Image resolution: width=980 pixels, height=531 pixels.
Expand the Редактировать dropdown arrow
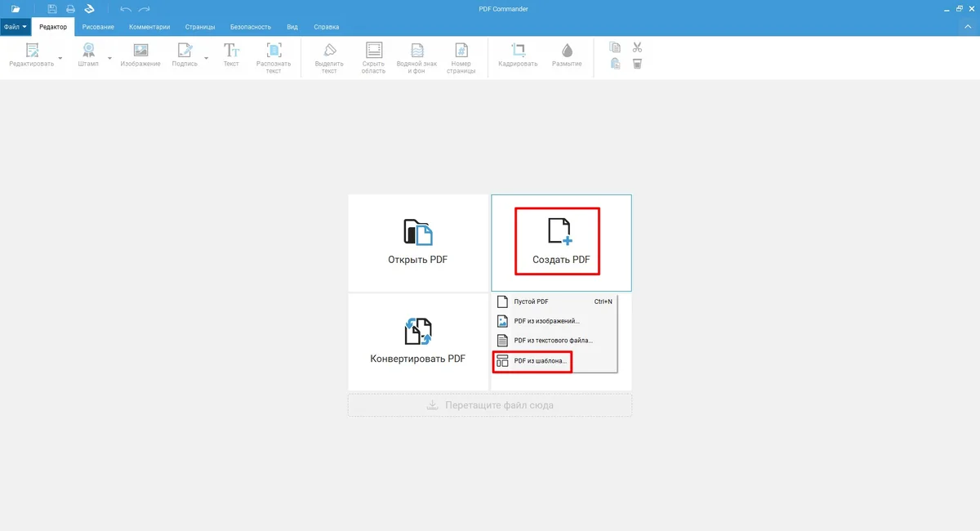pos(60,58)
